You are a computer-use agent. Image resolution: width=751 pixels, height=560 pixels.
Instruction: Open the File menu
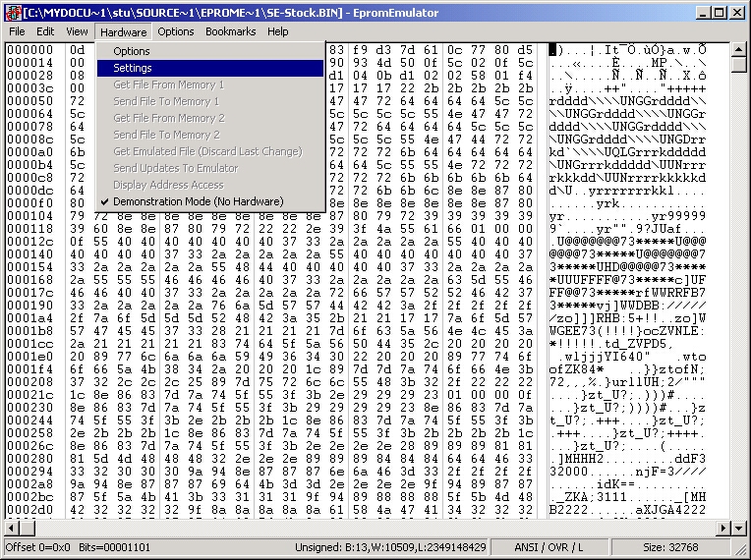click(x=17, y=31)
